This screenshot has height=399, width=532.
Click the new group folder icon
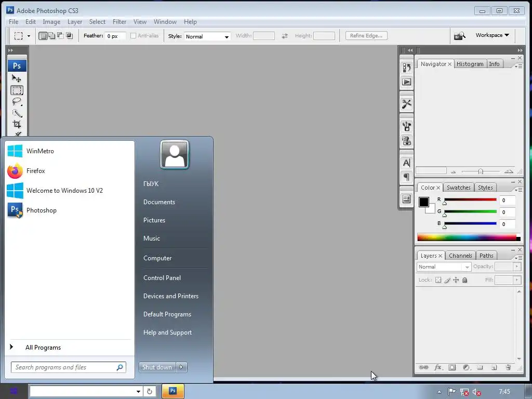[x=480, y=367]
